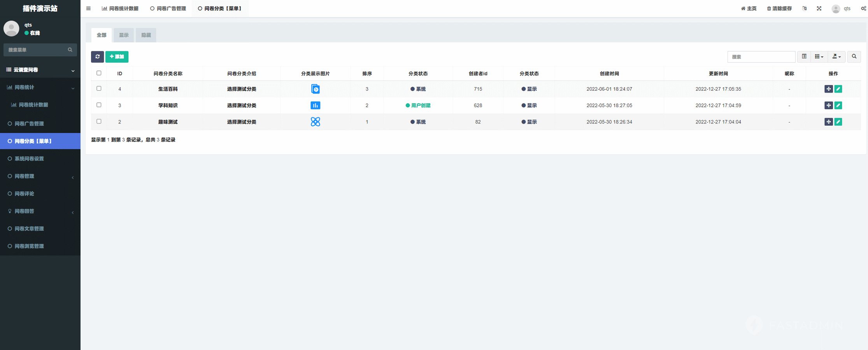This screenshot has width=868, height=350.
Task: Switch to the 显示 filter tab
Action: click(124, 35)
